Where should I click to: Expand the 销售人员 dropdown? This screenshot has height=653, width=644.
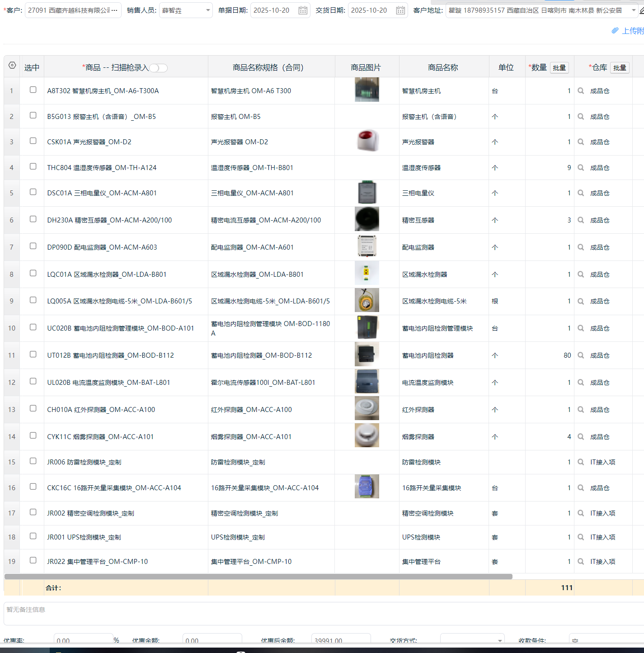click(208, 10)
